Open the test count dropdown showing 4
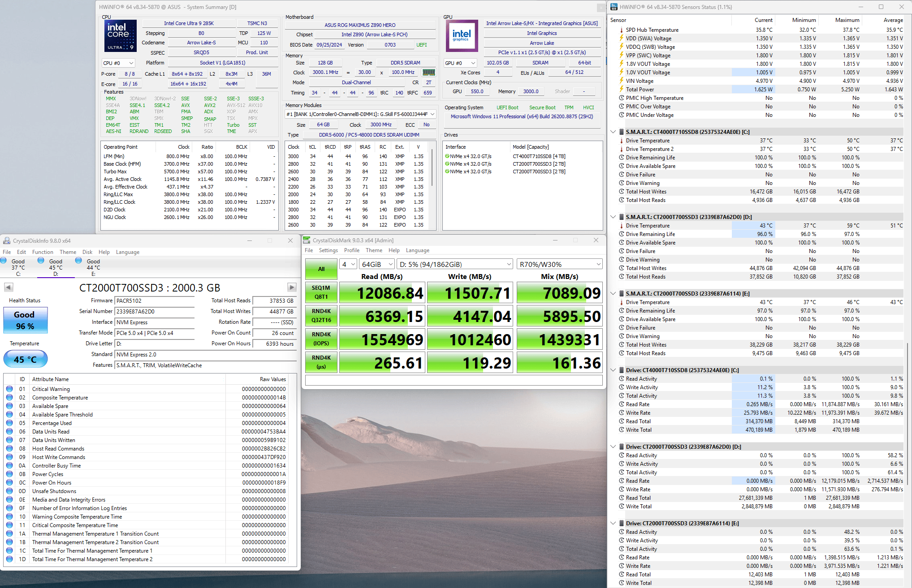The image size is (912, 588). [x=348, y=264]
